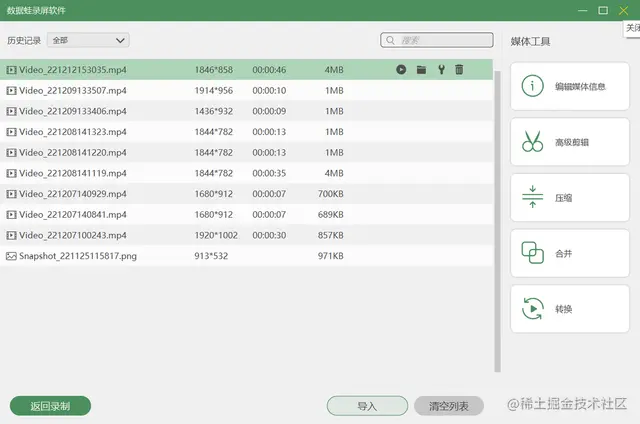Click the 导入 button

[367, 406]
